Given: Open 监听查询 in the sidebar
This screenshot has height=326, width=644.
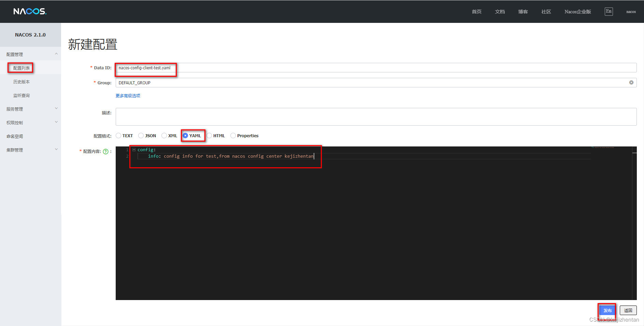Looking at the screenshot, I should coord(22,95).
